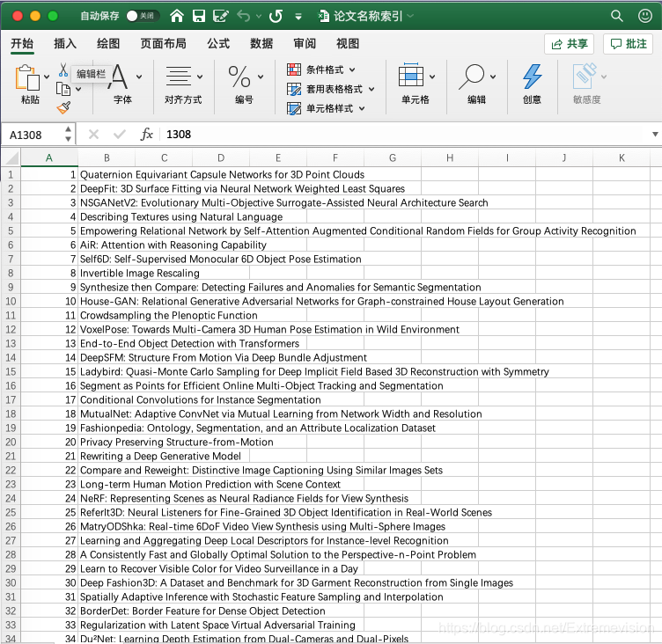Switch to the 开始 ribbon tab
The width and height of the screenshot is (662, 644).
coord(22,43)
